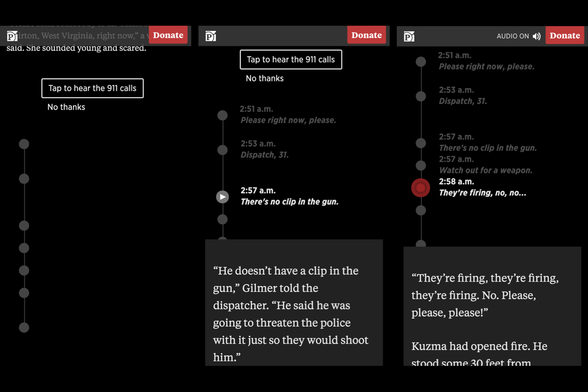Select 2:53 a.m. dot in right screen
Viewport: 588px width, 392px height.
(x=421, y=96)
